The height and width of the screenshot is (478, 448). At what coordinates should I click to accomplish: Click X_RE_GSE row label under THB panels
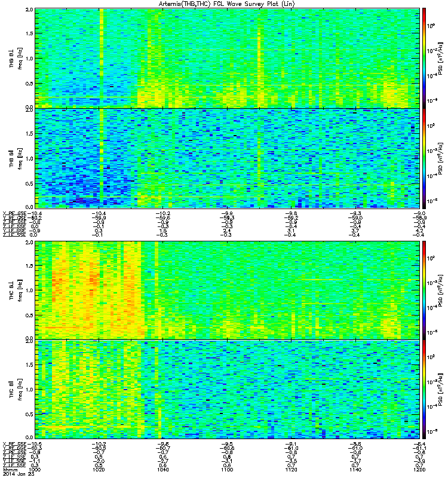coord(14,213)
